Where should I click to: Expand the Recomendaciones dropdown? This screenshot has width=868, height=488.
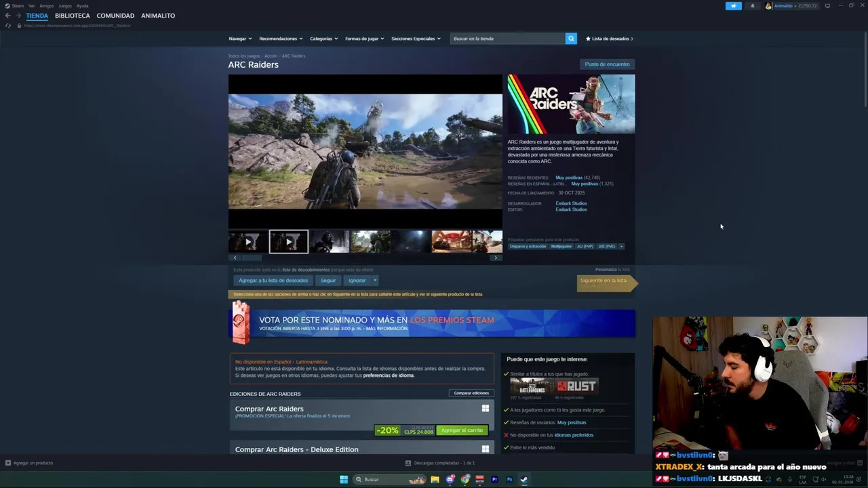281,39
